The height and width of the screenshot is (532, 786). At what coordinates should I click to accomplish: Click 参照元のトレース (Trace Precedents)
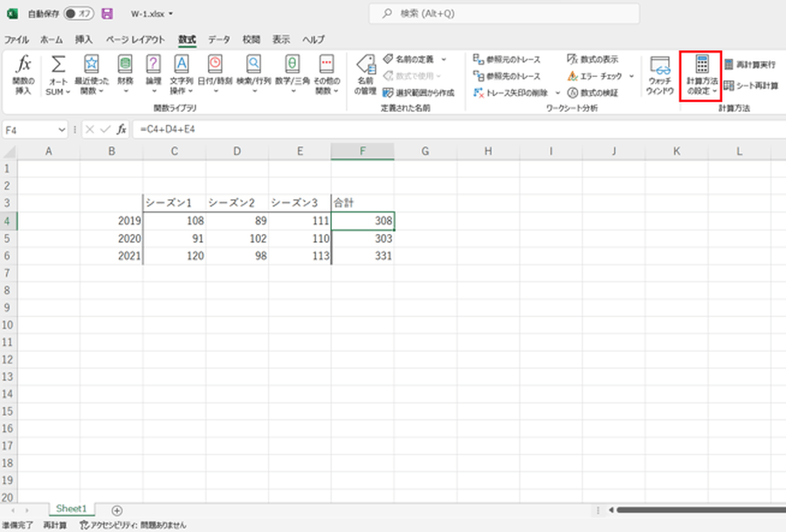507,59
